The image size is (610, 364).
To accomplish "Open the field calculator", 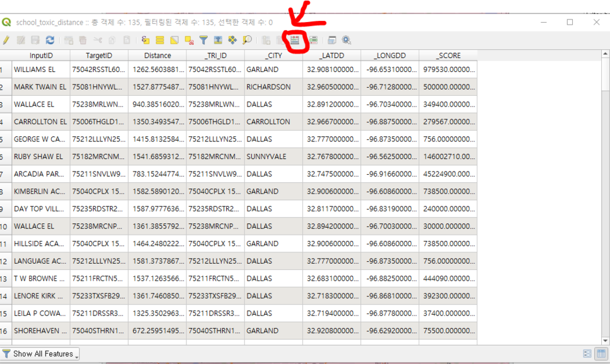I will (295, 40).
